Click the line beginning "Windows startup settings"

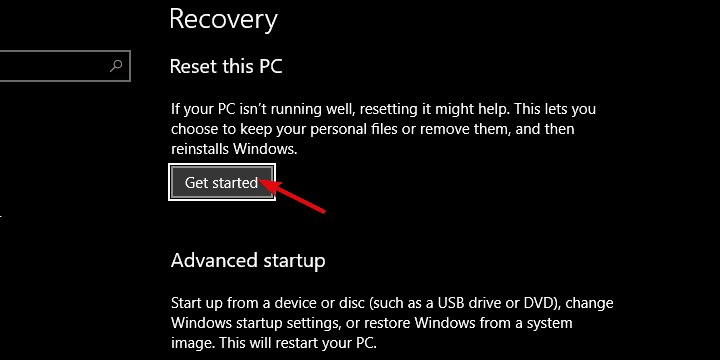coord(371,323)
